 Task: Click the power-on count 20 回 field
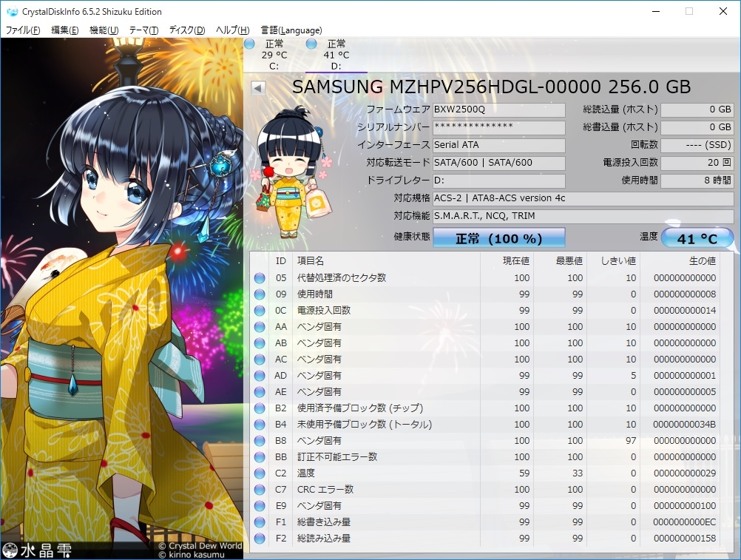[x=697, y=163]
